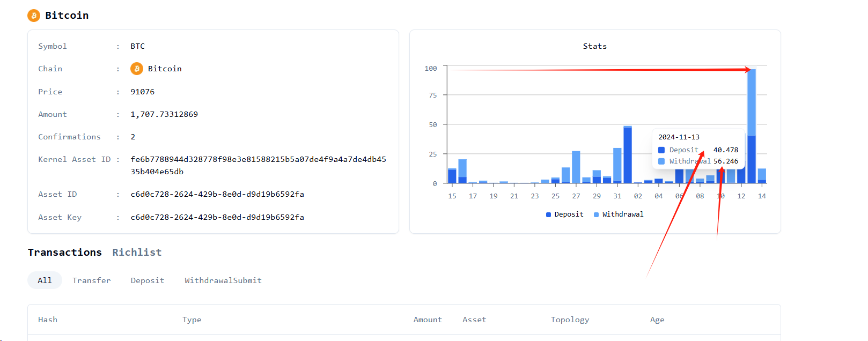Click the Stats chart title
The width and height of the screenshot is (868, 341).
coord(595,46)
